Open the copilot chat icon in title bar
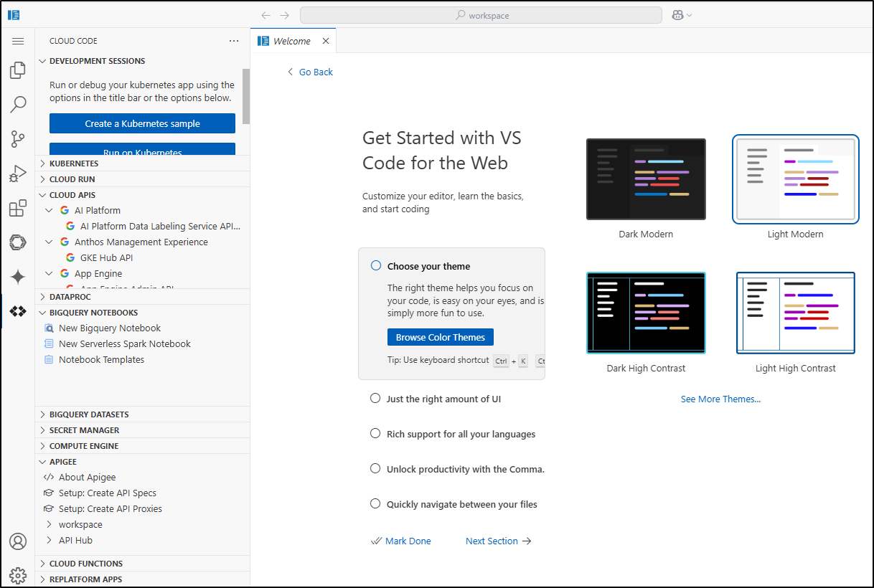This screenshot has height=588, width=874. [x=677, y=15]
